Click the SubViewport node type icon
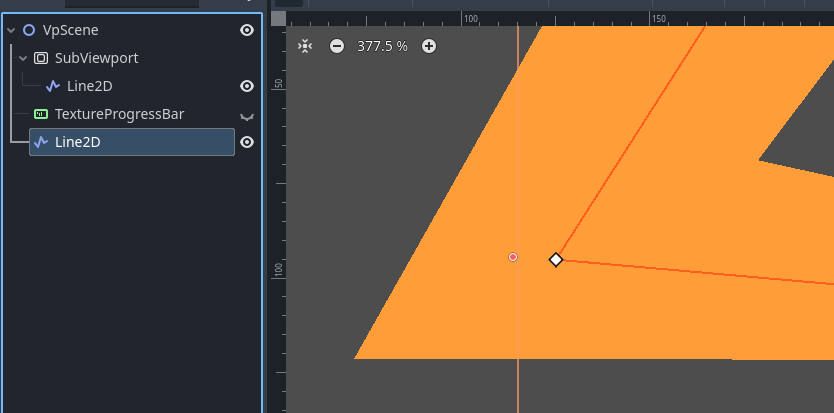Viewport: 834px width, 413px height. point(41,58)
